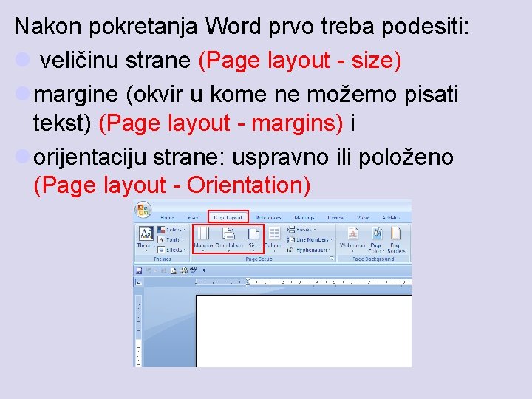Click the vertical ruler on the left
Screen dimensions: 532x399
(x=139, y=331)
